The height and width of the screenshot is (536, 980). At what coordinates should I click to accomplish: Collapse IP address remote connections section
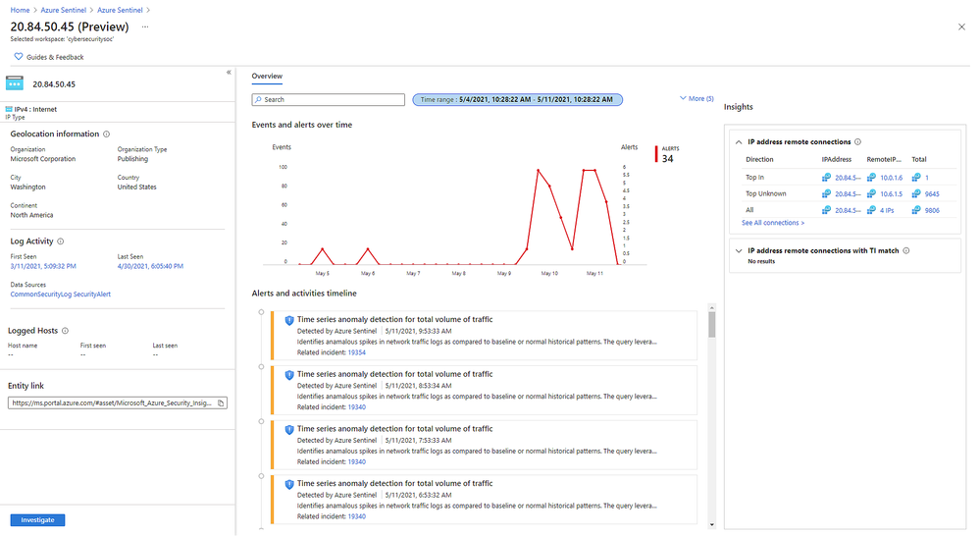[x=739, y=142]
